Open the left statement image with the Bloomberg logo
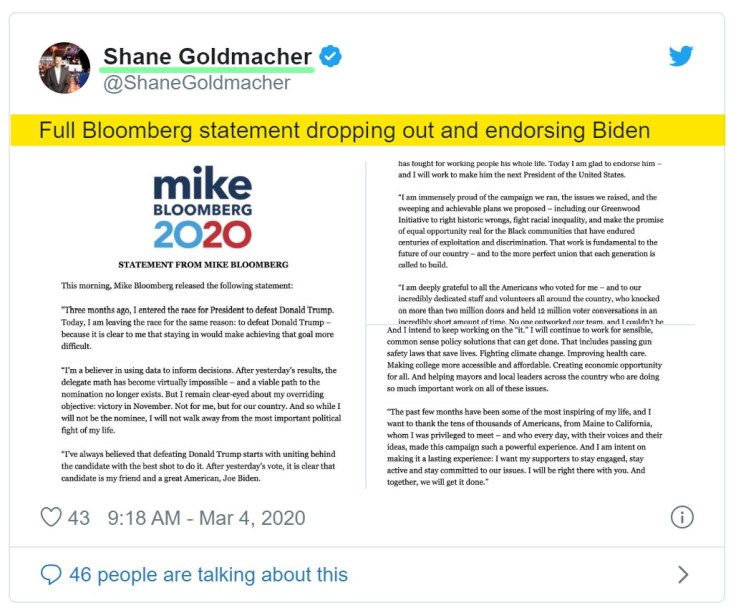 [x=200, y=322]
